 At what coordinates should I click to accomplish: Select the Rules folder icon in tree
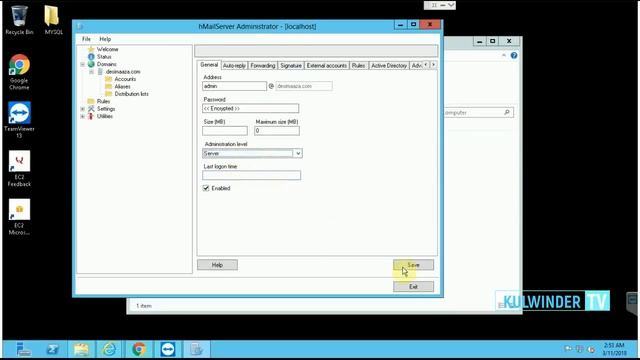[x=91, y=101]
